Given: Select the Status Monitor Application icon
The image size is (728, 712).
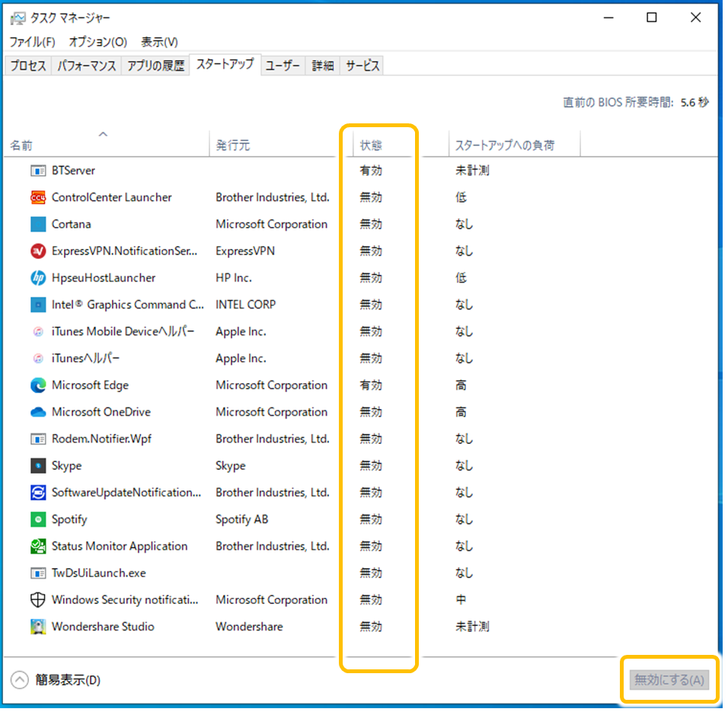Looking at the screenshot, I should pyautogui.click(x=38, y=548).
